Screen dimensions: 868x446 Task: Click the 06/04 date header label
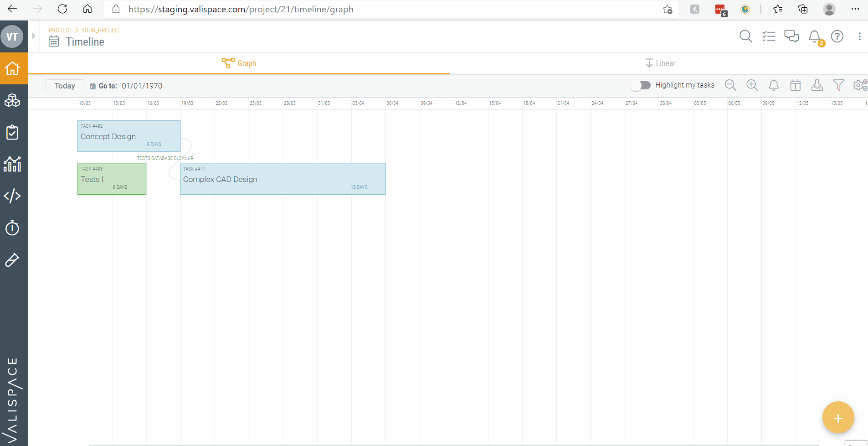coord(392,103)
